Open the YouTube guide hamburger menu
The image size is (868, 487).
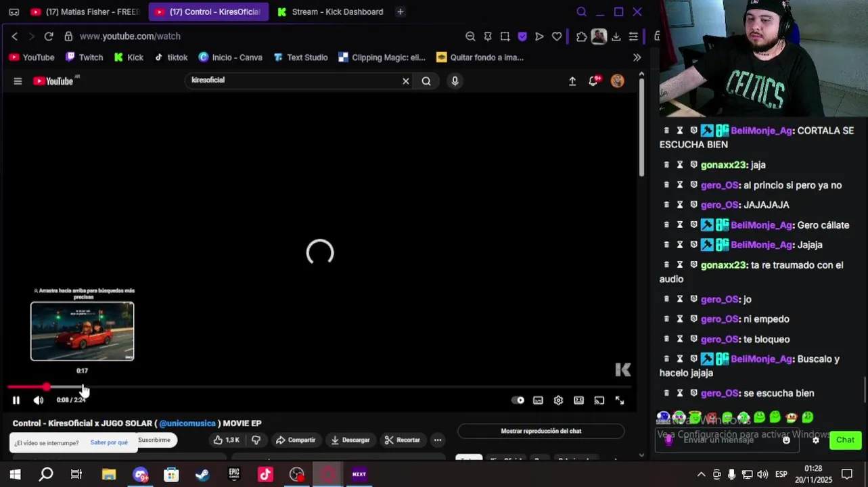coord(18,81)
